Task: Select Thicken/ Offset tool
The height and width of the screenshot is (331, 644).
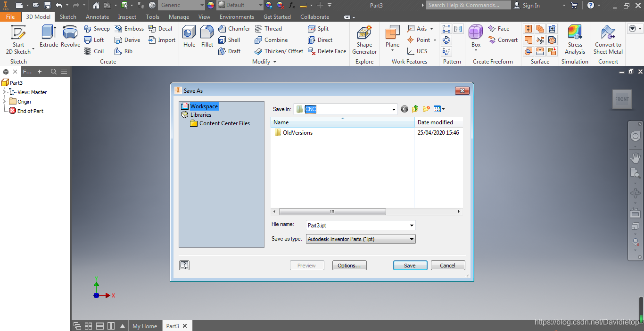Action: (279, 51)
